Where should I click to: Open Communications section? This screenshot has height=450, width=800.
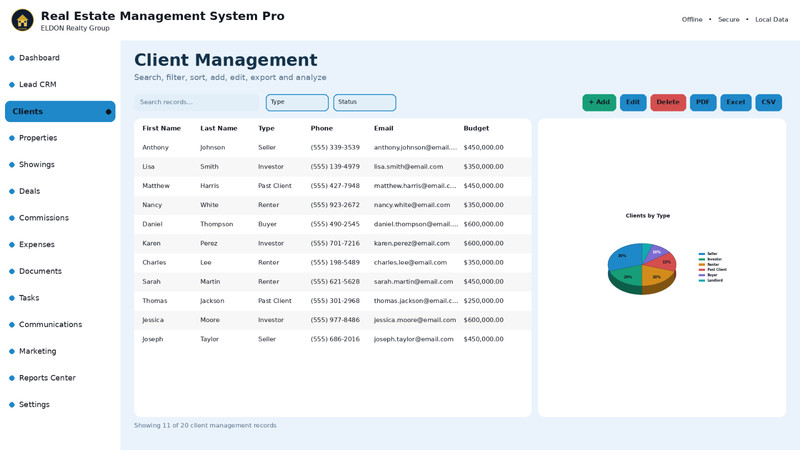[x=51, y=324]
